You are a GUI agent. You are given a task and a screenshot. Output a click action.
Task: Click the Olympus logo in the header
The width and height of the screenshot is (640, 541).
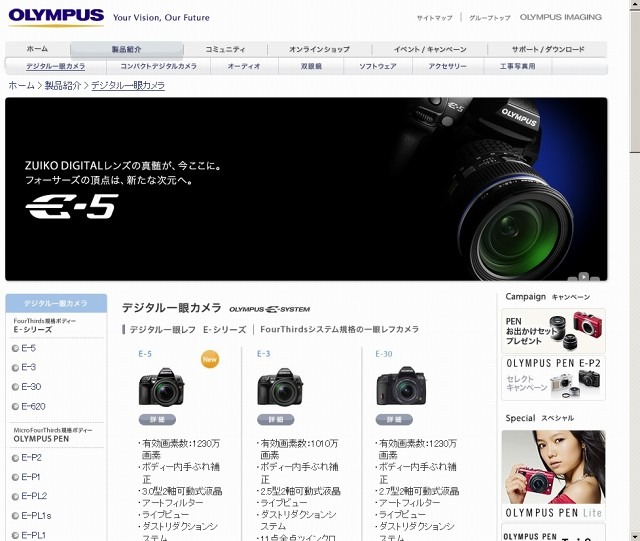56,17
